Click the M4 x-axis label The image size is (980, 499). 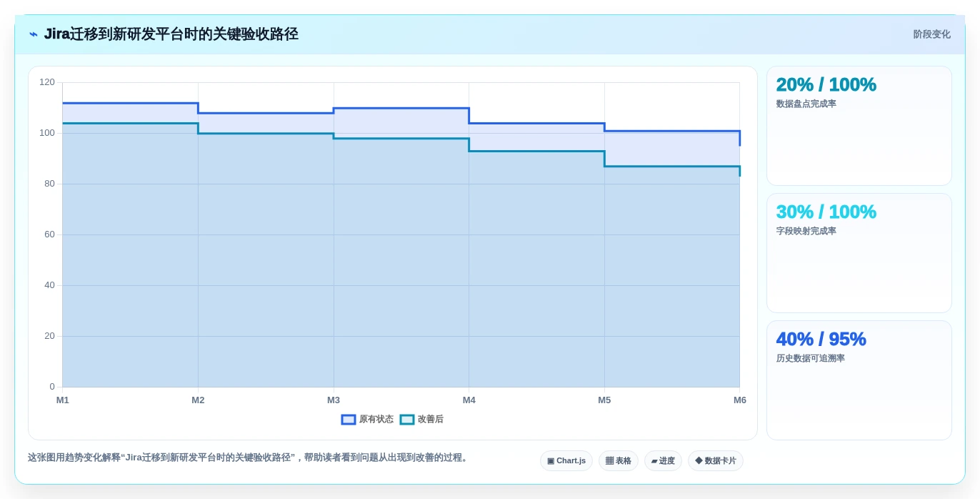(469, 400)
